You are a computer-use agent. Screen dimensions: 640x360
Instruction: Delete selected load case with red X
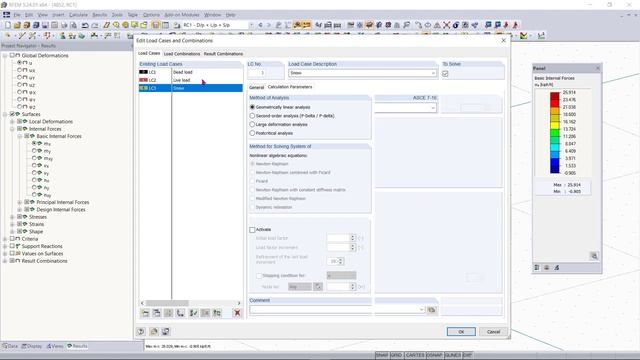tap(237, 313)
